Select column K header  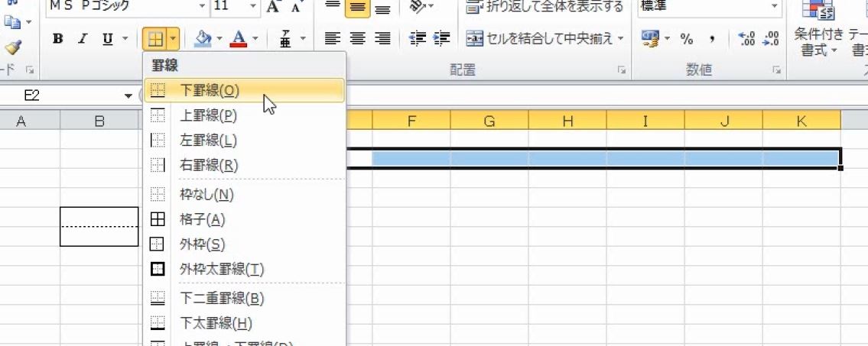pos(801,121)
